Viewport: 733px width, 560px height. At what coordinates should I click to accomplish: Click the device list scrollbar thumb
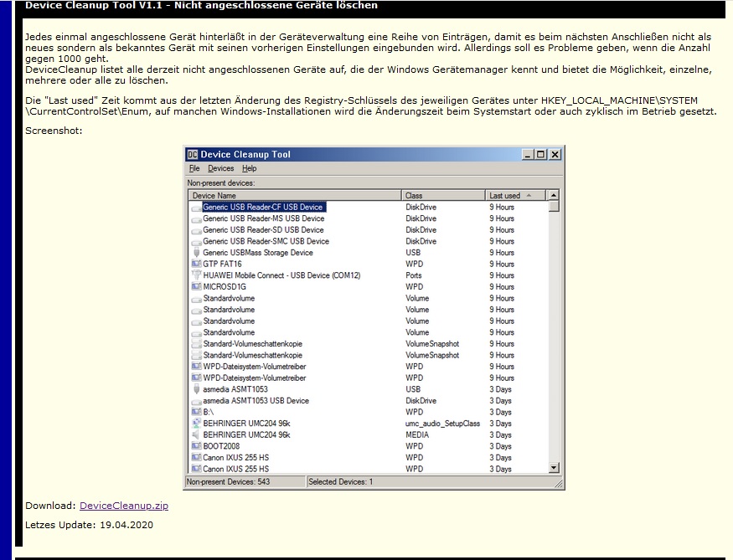554,207
